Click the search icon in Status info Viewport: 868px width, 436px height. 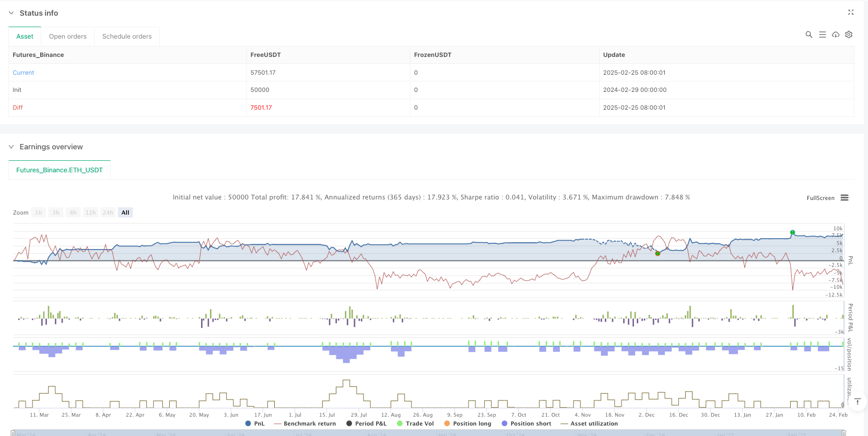pos(808,34)
